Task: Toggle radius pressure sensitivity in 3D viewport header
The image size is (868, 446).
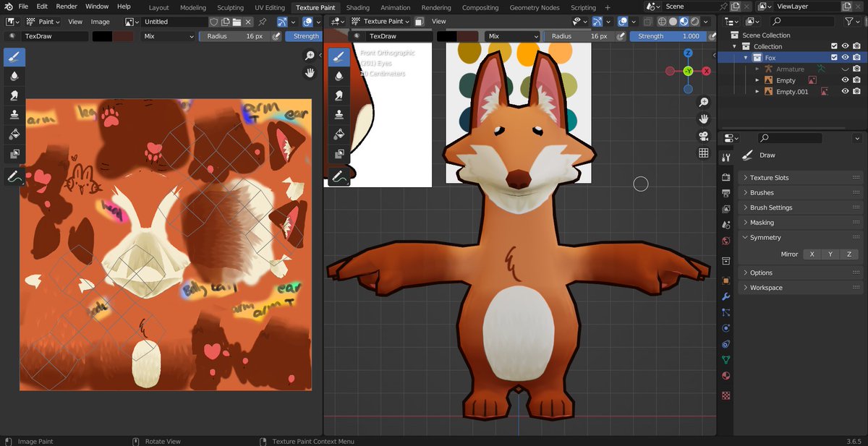Action: 620,36
